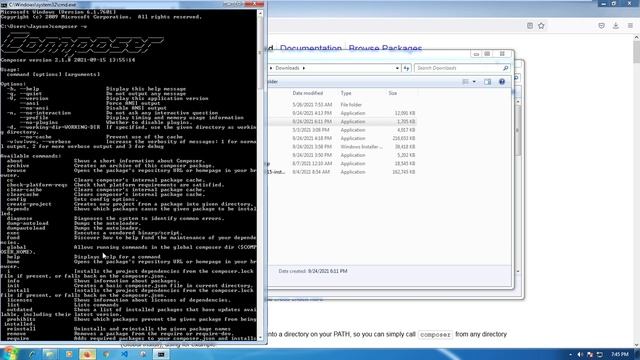Click the Explorer help question mark icon
640x360 pixels.
[502, 82]
